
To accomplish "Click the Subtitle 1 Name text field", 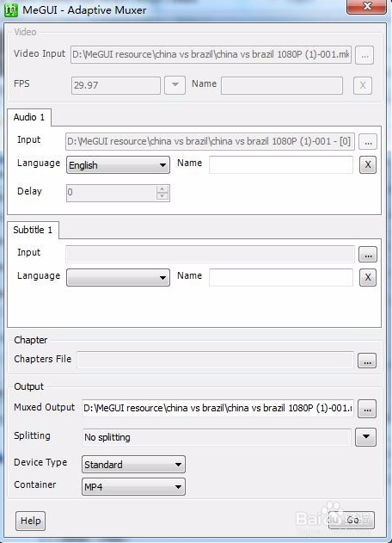I will coord(281,277).
